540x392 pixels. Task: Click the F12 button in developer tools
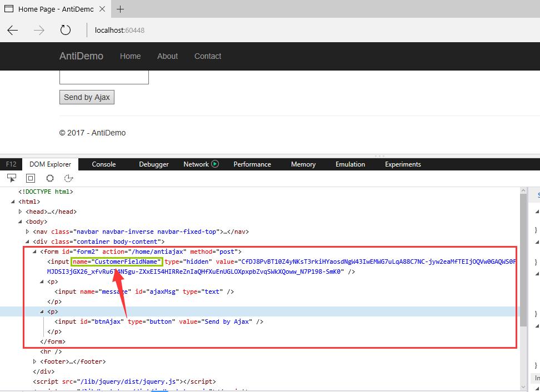(11, 164)
